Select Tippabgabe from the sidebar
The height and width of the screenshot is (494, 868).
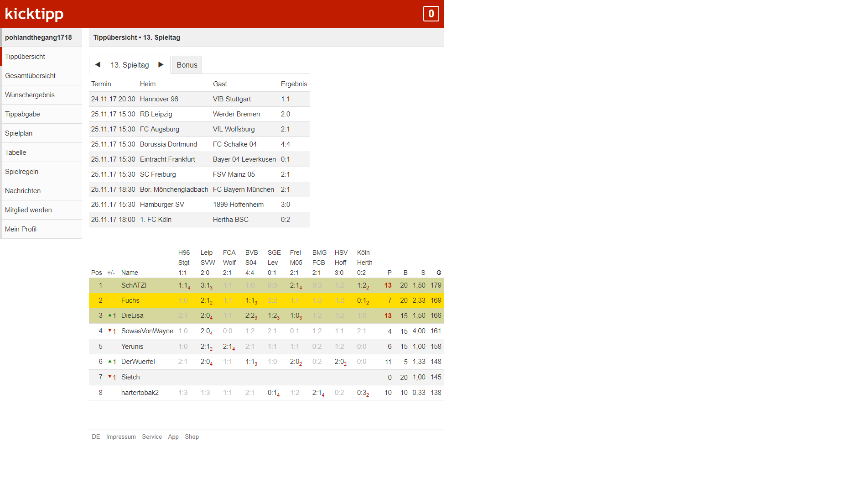point(22,114)
